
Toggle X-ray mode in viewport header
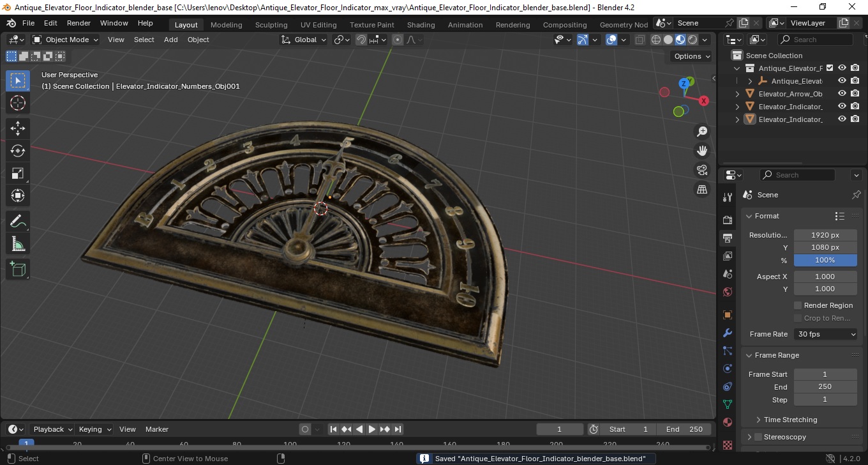pyautogui.click(x=640, y=40)
